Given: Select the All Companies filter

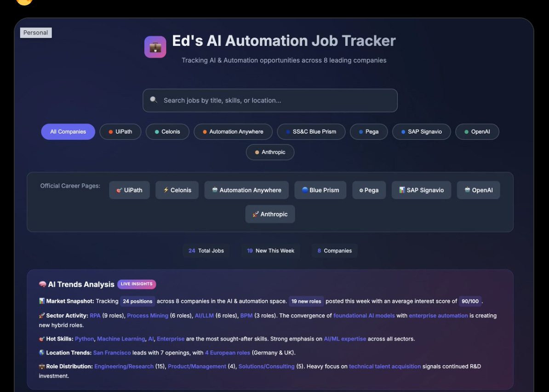Looking at the screenshot, I should click(68, 131).
